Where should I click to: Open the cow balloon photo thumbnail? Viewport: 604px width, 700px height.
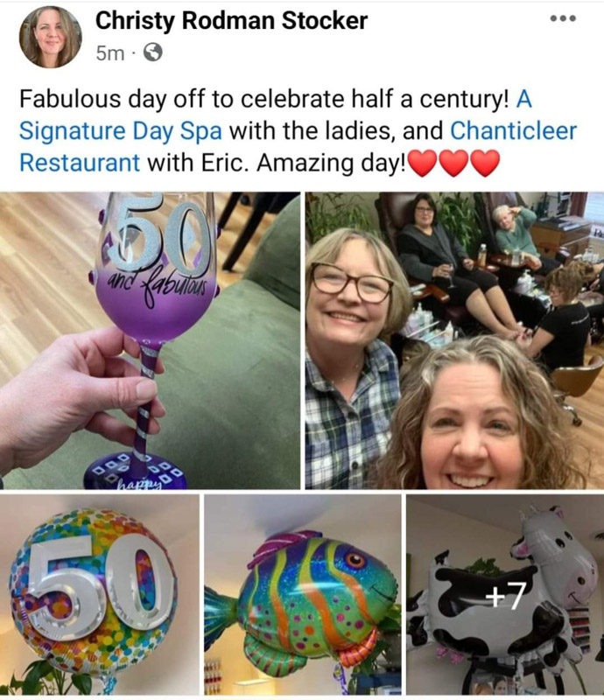click(x=505, y=595)
